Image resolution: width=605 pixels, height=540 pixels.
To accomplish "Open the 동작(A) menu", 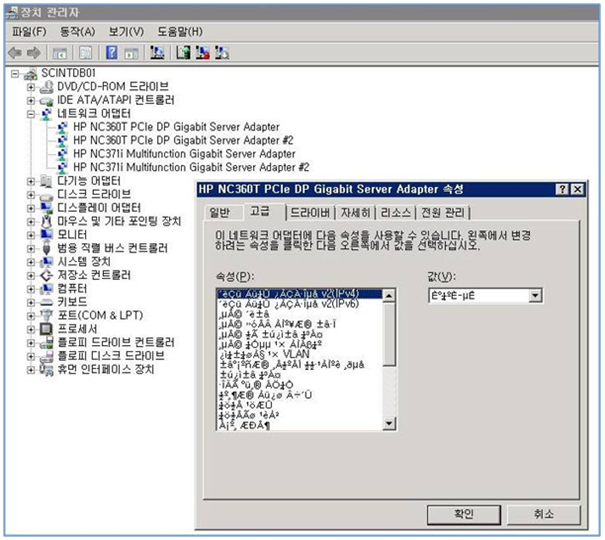I will 78,32.
